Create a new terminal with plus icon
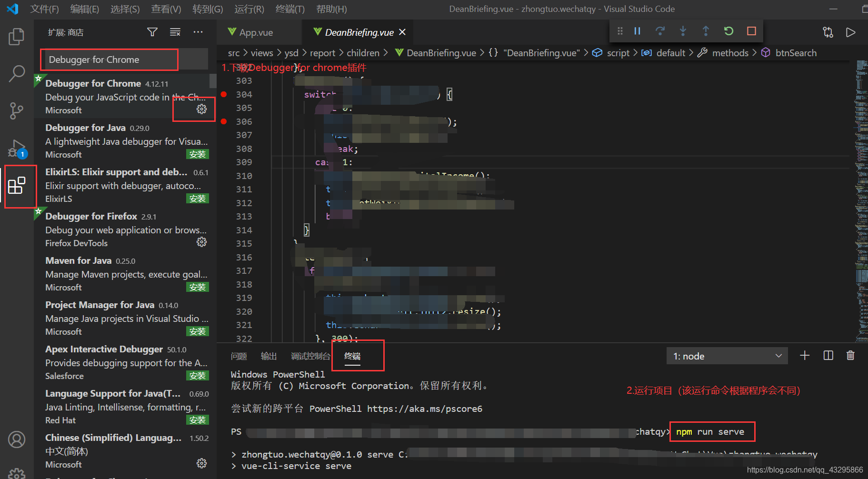868x479 pixels. tap(805, 356)
